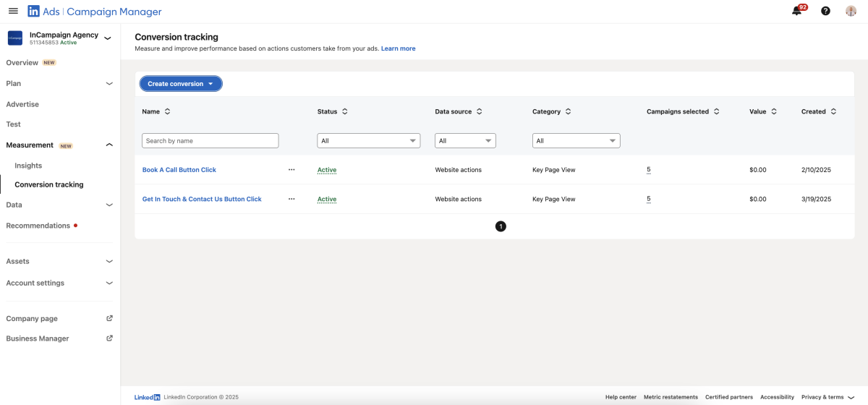Open the hamburger navigation menu
The height and width of the screenshot is (405, 868).
click(x=13, y=12)
